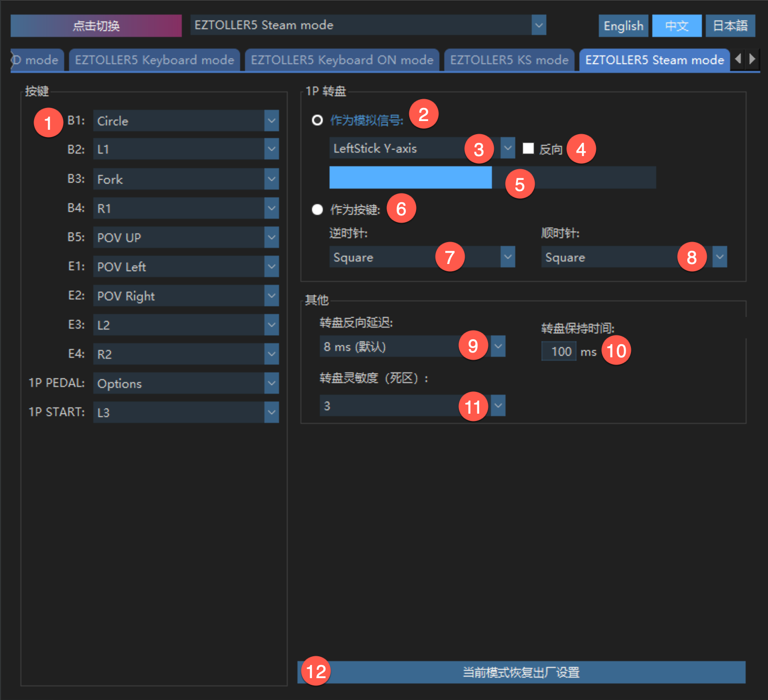The width and height of the screenshot is (768, 700).
Task: Open the 1P PEDAL Options dropdown
Action: (x=186, y=383)
